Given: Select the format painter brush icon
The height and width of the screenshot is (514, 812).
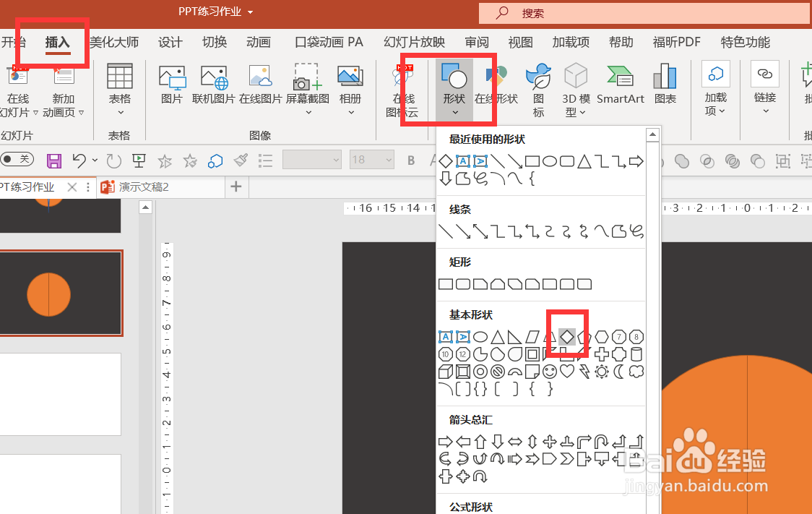Looking at the screenshot, I should coord(241,160).
